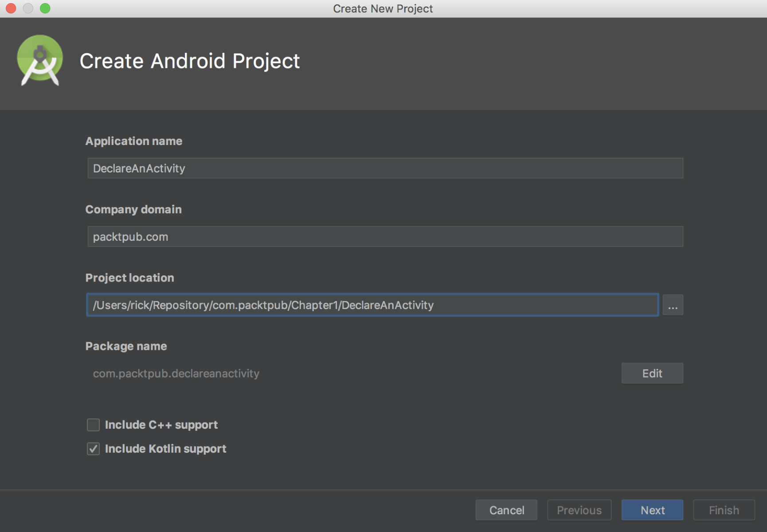The width and height of the screenshot is (767, 532).
Task: Close the Create New Project window
Action: [11, 8]
